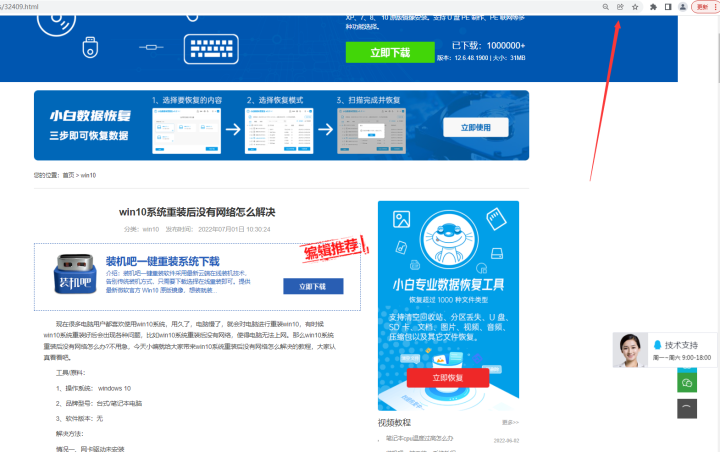
Task: Click the hard drive icon in sidebar ad
Action: [x=497, y=253]
